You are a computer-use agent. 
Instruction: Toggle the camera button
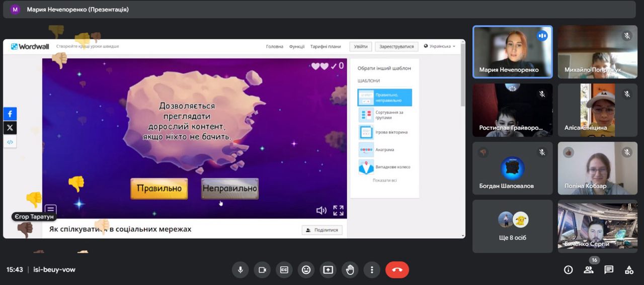(262, 270)
